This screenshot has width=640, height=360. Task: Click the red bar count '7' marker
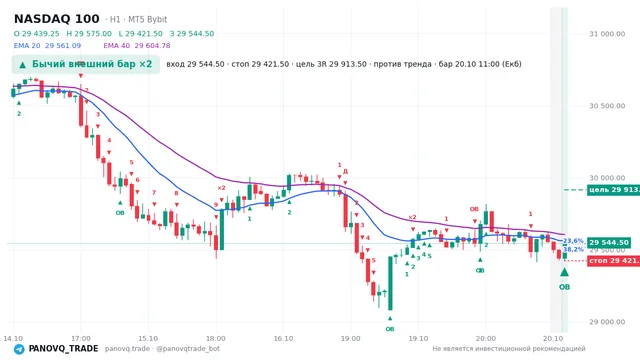click(154, 193)
